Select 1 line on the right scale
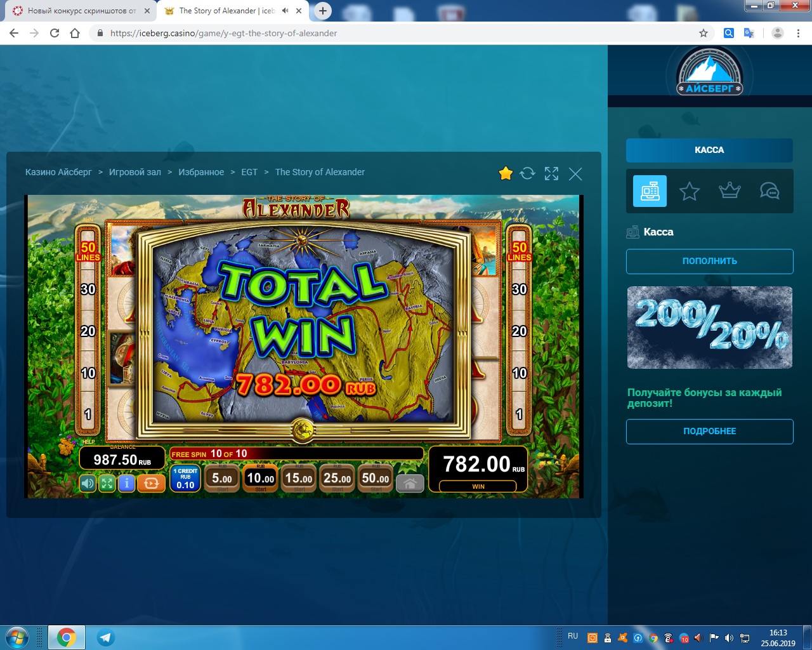This screenshot has height=650, width=812. [520, 415]
